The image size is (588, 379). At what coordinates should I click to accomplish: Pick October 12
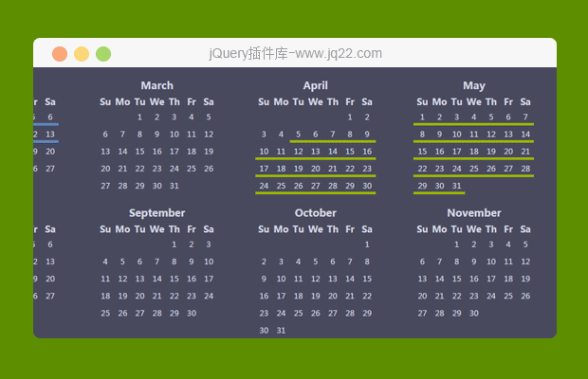316,279
